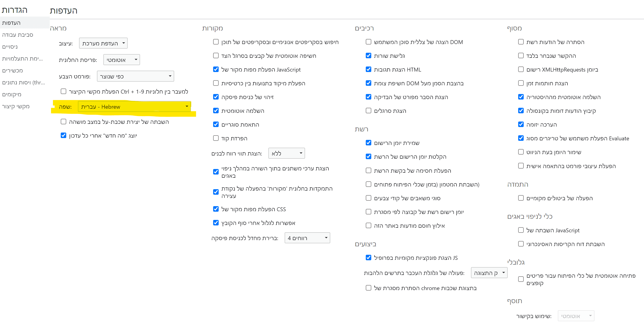Uncheck הפעלת מפות מקור של JavaScript
This screenshot has height=327, width=644.
click(x=216, y=69)
